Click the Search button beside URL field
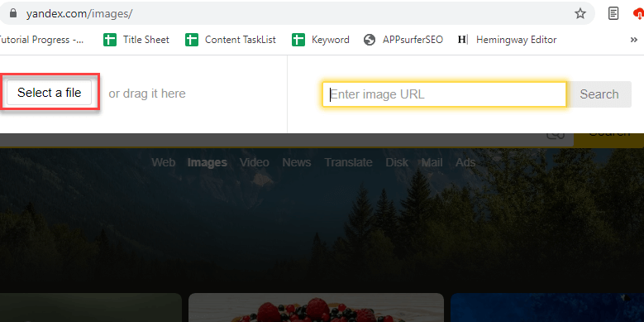 (x=599, y=94)
